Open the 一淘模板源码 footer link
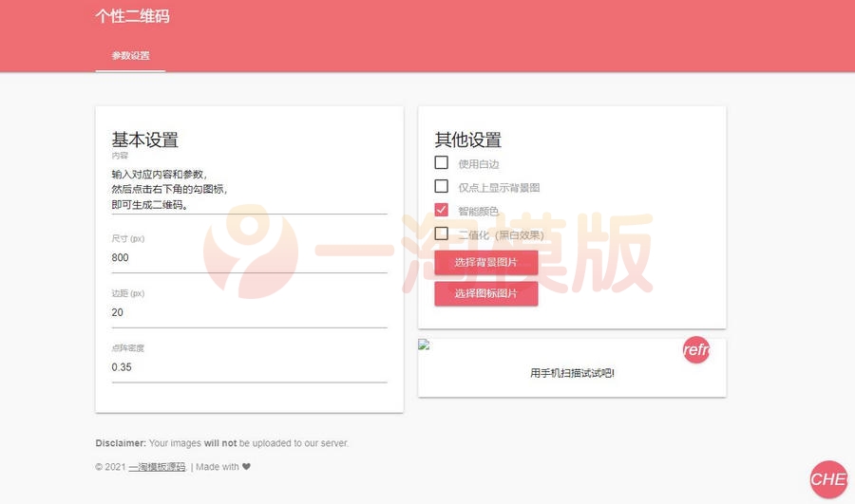The width and height of the screenshot is (855, 504). coord(157,467)
